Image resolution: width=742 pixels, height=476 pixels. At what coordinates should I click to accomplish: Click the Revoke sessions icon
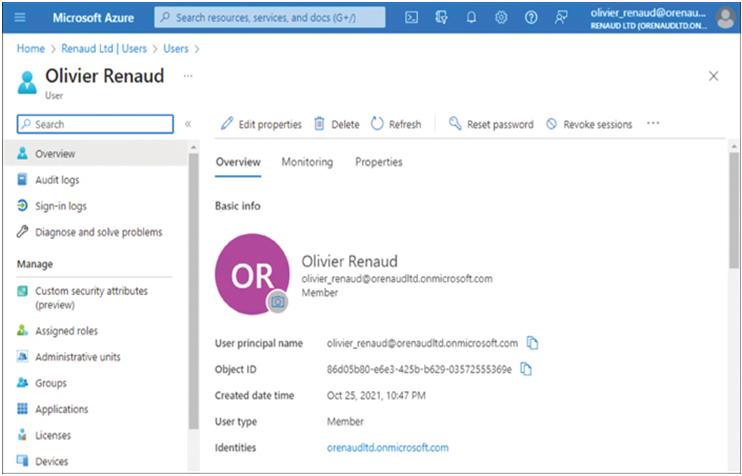pos(551,124)
